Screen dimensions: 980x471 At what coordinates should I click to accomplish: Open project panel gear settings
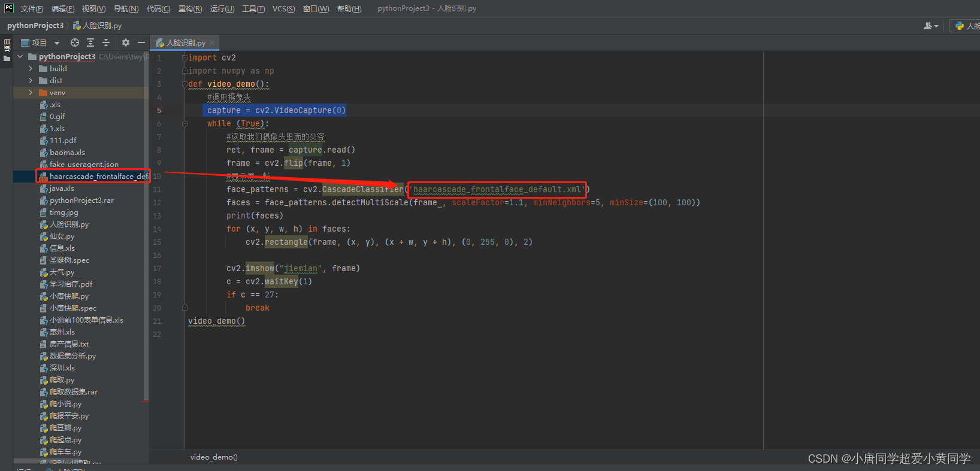(126, 42)
